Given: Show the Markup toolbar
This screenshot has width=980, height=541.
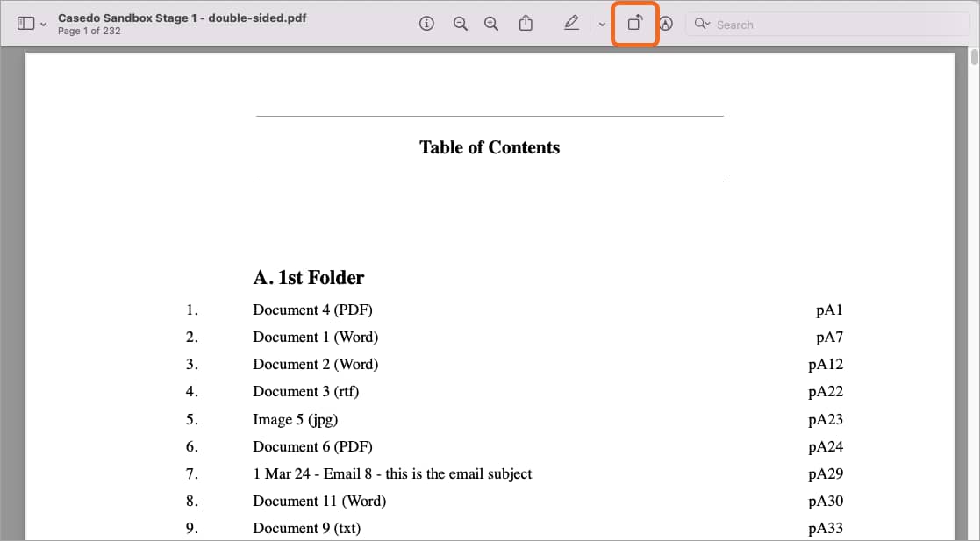Looking at the screenshot, I should [666, 24].
